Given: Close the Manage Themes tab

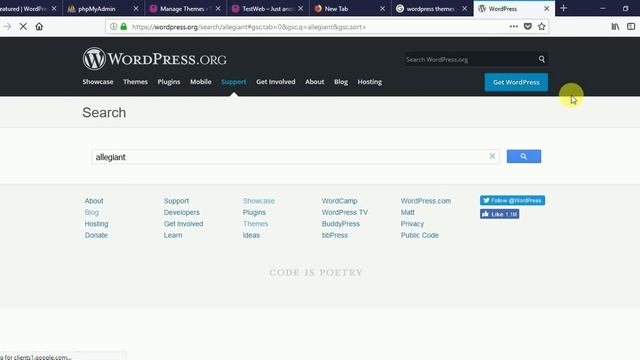Looking at the screenshot, I should [218, 8].
